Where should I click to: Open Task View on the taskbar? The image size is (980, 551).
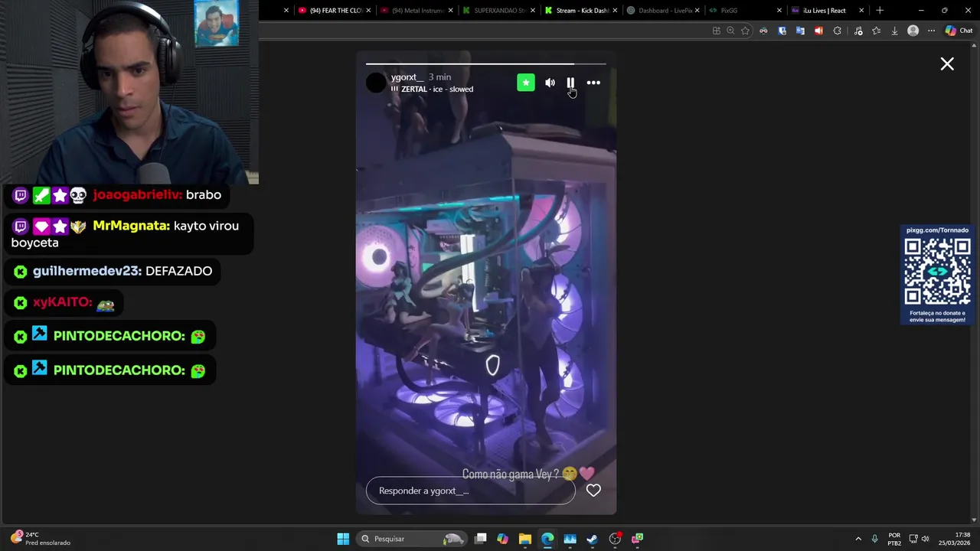pos(480,539)
